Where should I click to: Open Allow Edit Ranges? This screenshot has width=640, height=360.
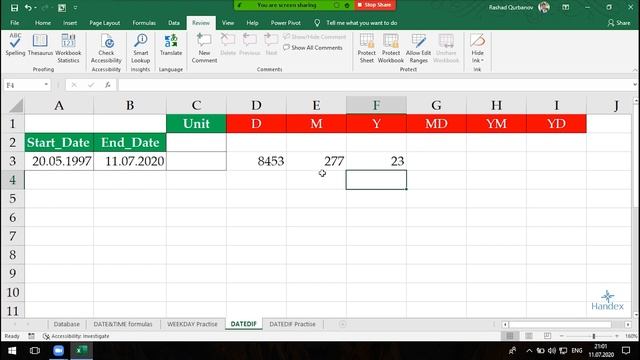[418, 48]
